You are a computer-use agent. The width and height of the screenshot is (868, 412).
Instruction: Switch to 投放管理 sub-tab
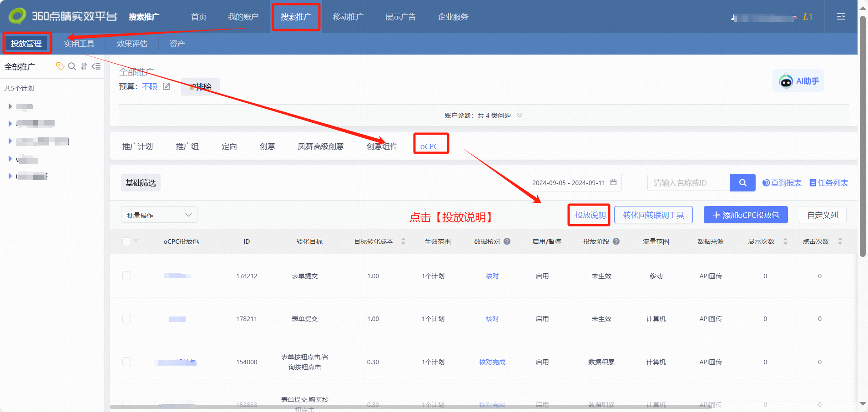pyautogui.click(x=26, y=44)
